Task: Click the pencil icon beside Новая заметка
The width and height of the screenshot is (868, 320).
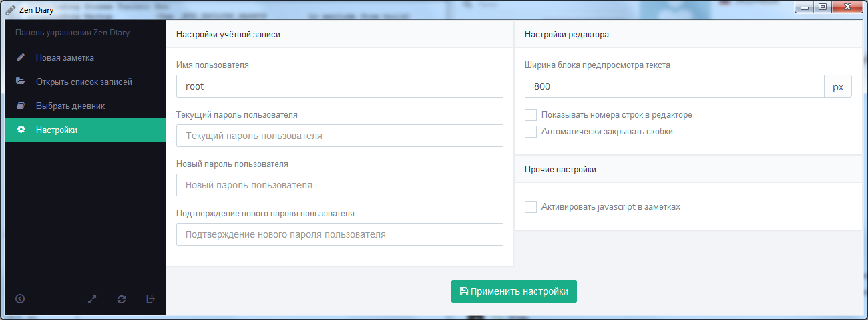Action: click(21, 57)
